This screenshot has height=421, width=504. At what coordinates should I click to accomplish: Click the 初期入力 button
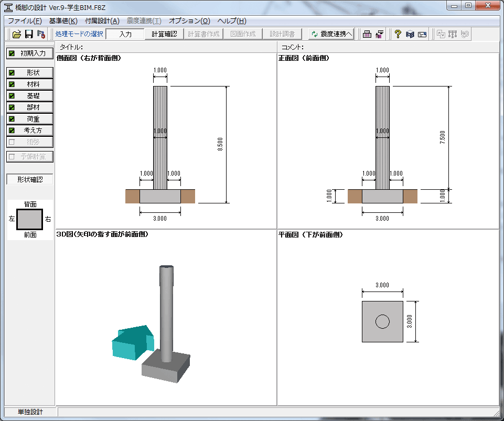tap(30, 53)
